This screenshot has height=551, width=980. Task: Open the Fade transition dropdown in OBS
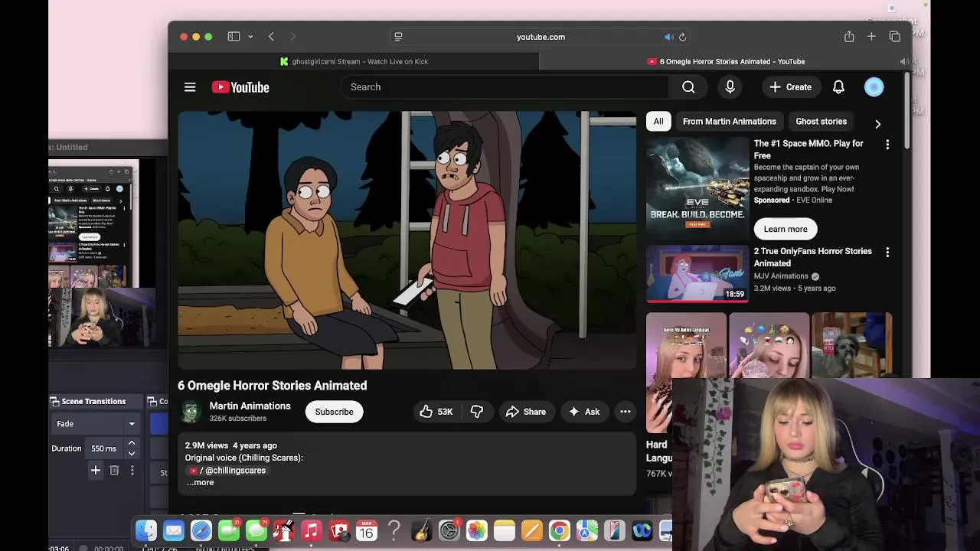96,424
